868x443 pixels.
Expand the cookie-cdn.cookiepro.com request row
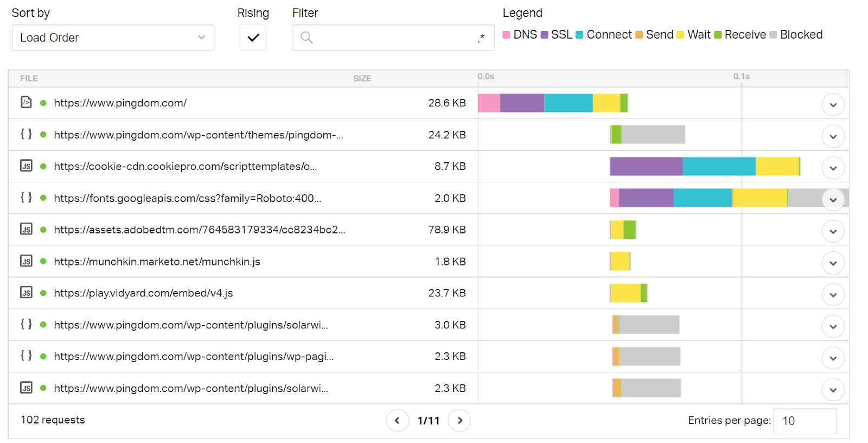[833, 168]
